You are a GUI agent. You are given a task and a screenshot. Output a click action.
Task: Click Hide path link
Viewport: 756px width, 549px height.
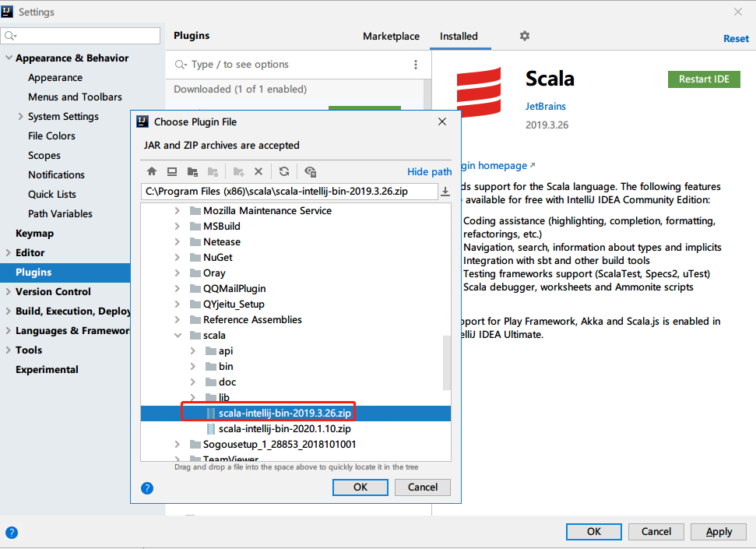pyautogui.click(x=429, y=172)
